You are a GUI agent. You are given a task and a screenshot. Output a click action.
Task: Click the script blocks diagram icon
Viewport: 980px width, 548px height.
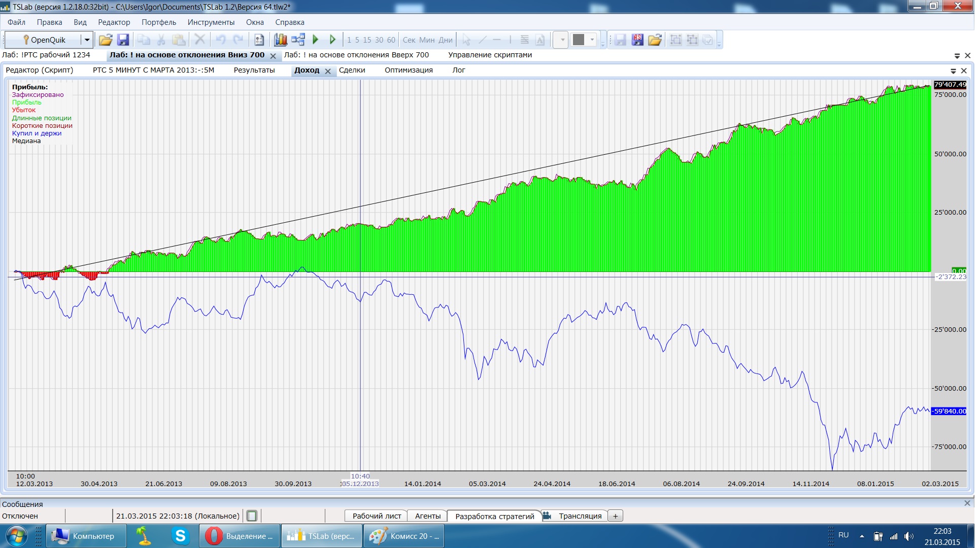pos(298,40)
